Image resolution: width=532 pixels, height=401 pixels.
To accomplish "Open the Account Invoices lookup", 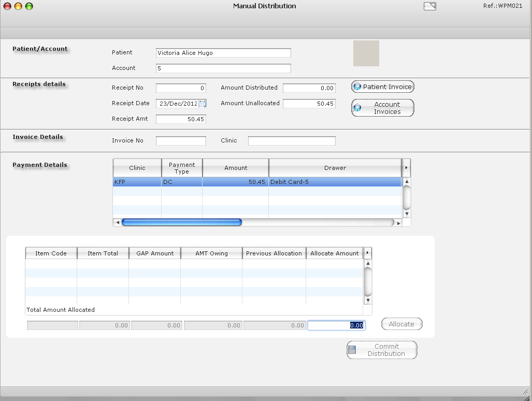I will pos(383,108).
